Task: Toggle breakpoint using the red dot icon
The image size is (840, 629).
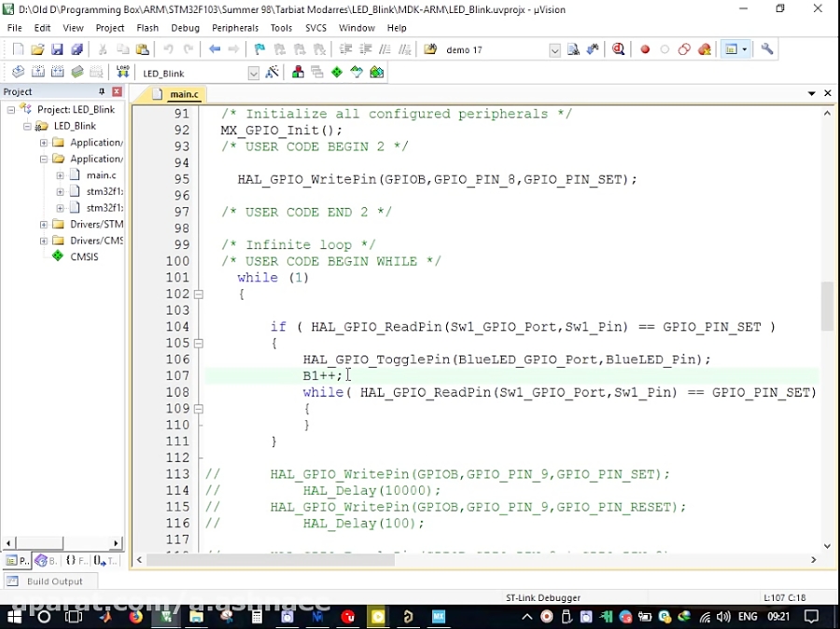Action: click(644, 49)
